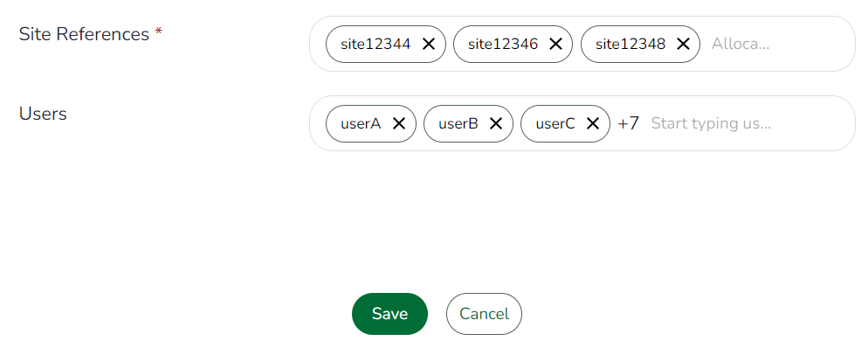Delete the userC chip via X
The height and width of the screenshot is (355, 868).
click(x=593, y=123)
